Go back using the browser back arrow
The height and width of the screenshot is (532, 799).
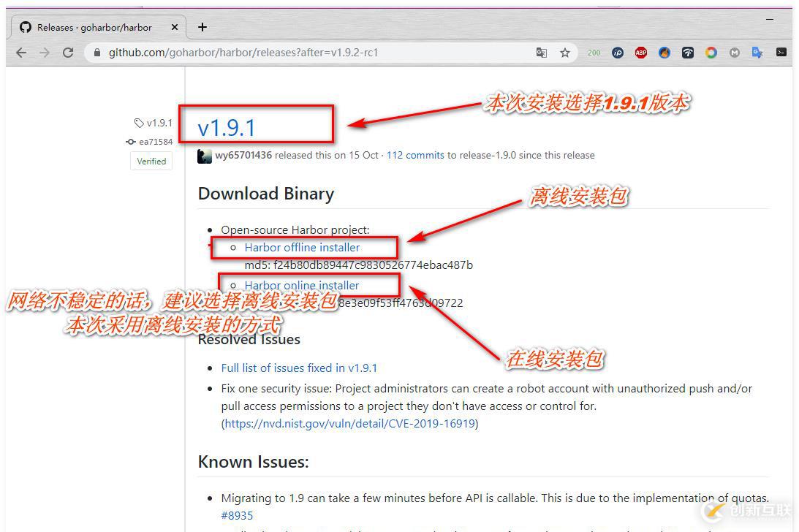coord(21,53)
